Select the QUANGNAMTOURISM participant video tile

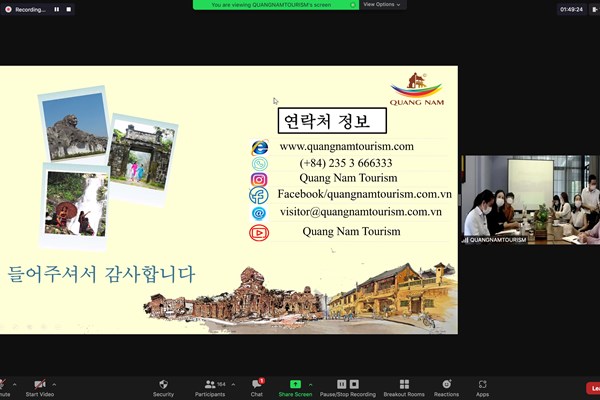coord(530,199)
